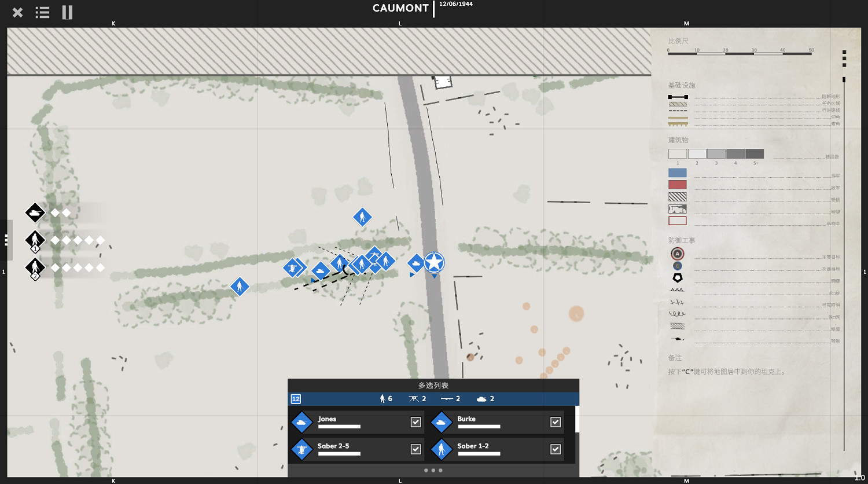This screenshot has width=868, height=484.
Task: Click the Saber 2-5 bazooka unit icon
Action: [301, 449]
